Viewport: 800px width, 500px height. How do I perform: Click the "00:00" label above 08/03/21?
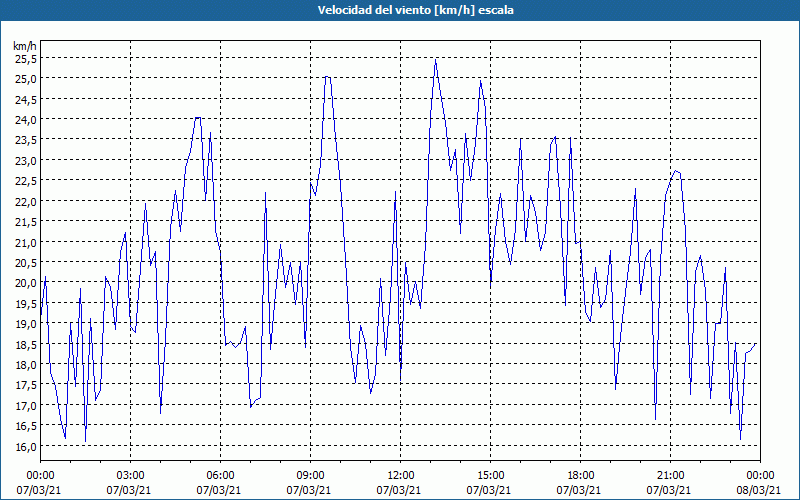pos(760,476)
